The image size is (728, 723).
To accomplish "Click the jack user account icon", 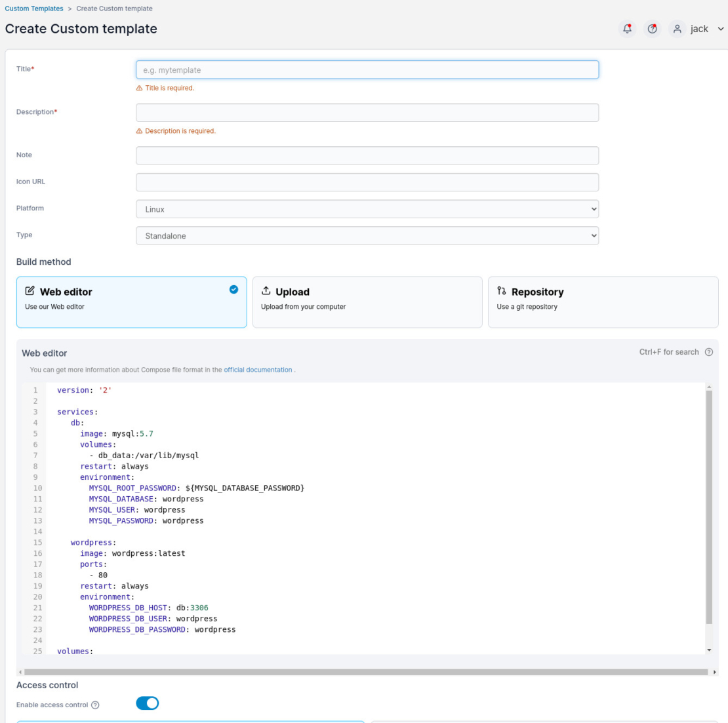I will point(677,29).
